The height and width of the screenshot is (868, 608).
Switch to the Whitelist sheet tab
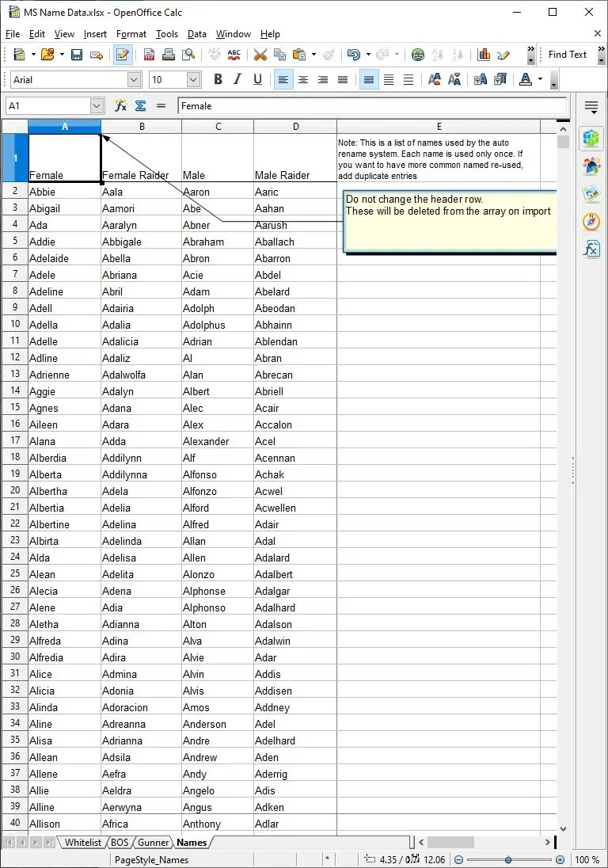(83, 842)
